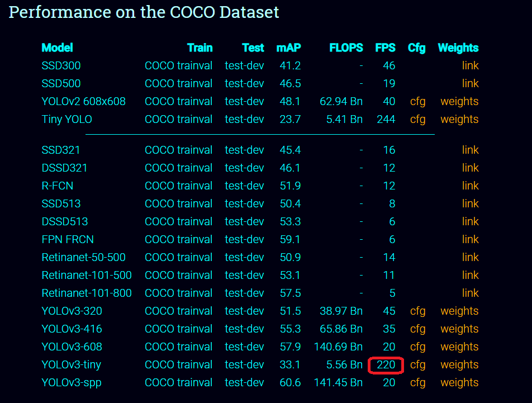
Task: Click the Model column header
Action: tap(58, 48)
